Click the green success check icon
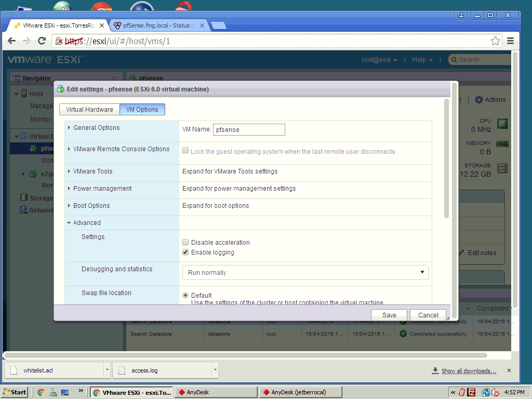532x399 pixels. click(403, 334)
